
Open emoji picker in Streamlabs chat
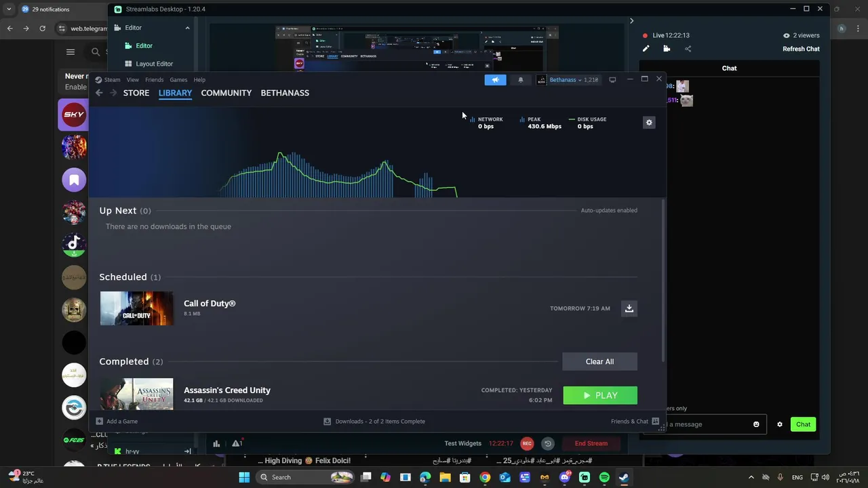tap(756, 424)
